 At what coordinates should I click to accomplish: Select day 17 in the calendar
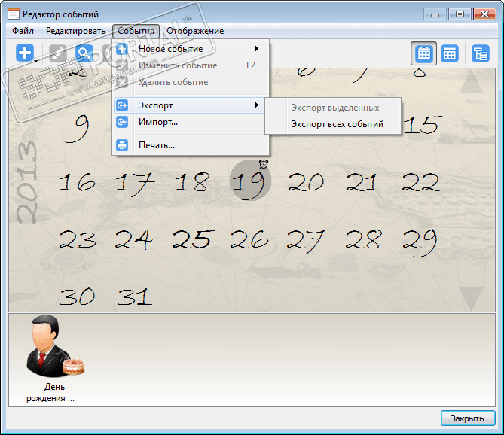point(134,184)
